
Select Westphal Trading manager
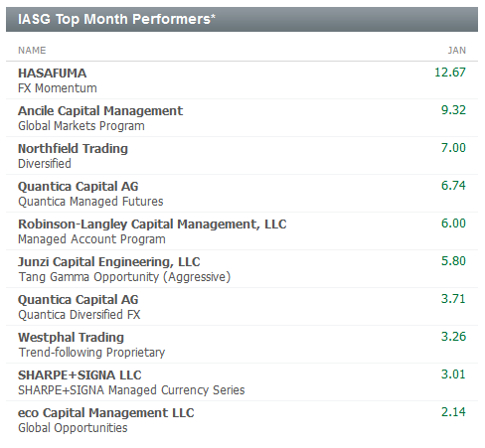(x=71, y=338)
